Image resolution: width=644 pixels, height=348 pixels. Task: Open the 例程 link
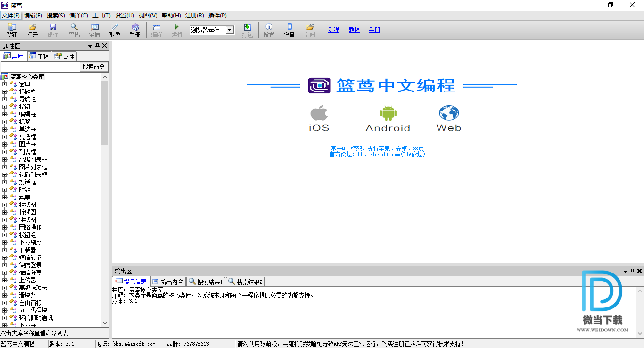(x=333, y=30)
